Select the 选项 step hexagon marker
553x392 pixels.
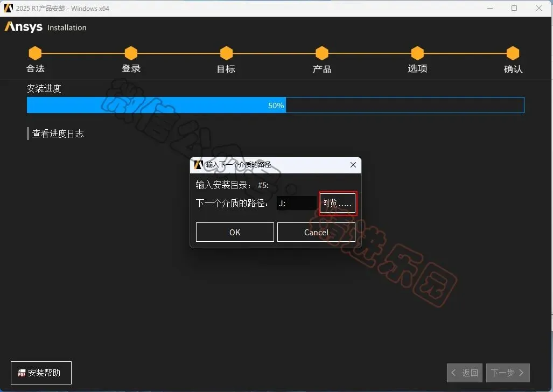[417, 53]
